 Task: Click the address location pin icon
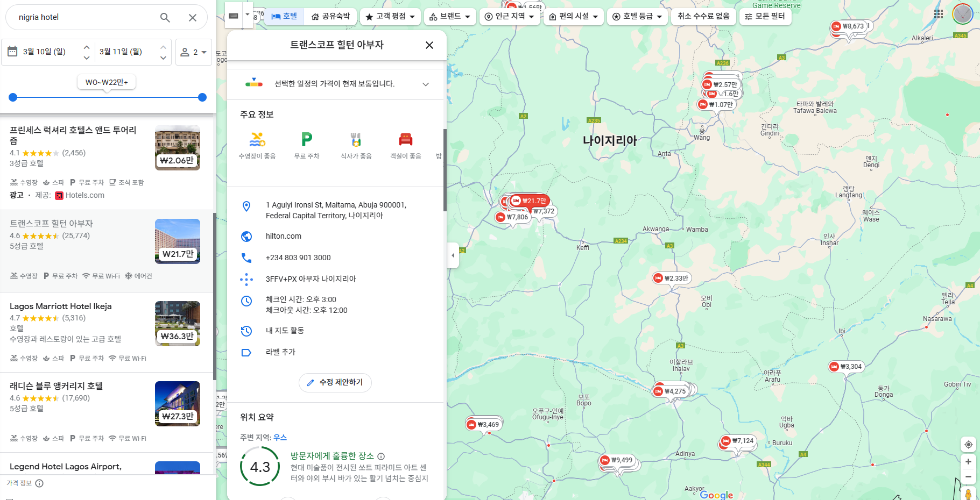point(246,206)
